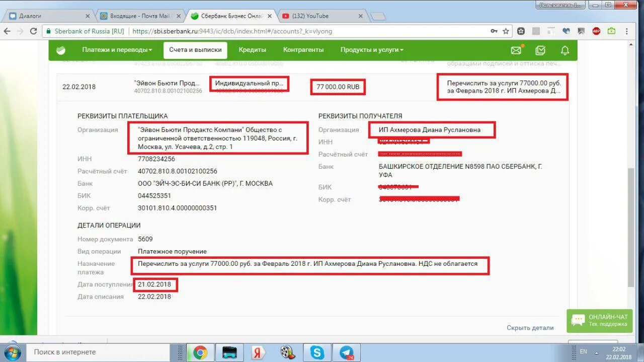
Task: Click the EN language indicator in tray
Action: 584,351
